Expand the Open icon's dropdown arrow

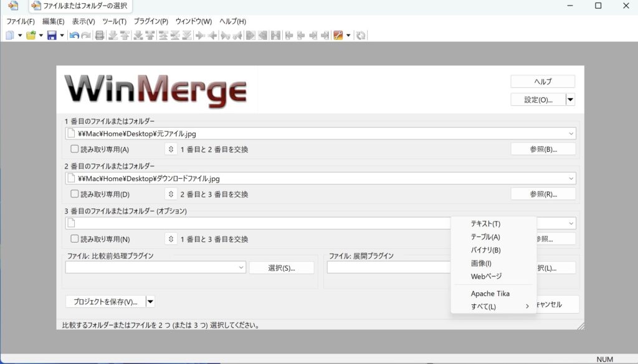pyautogui.click(x=41, y=35)
